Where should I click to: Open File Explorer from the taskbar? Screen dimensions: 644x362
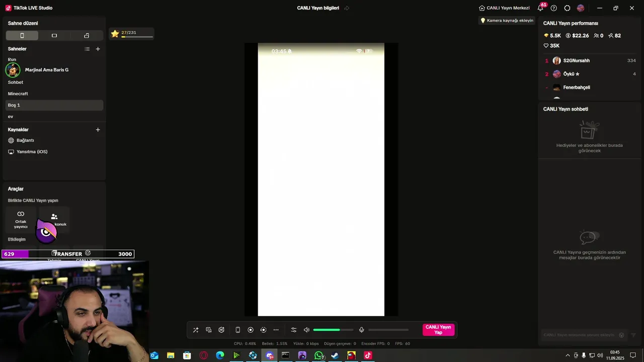(171, 355)
